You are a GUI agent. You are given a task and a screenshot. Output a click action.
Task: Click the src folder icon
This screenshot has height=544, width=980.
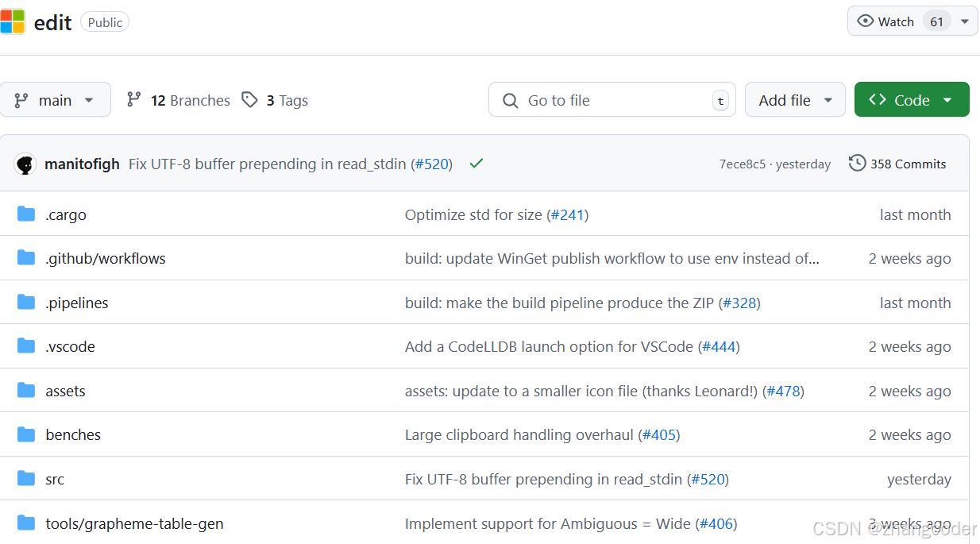coord(26,479)
